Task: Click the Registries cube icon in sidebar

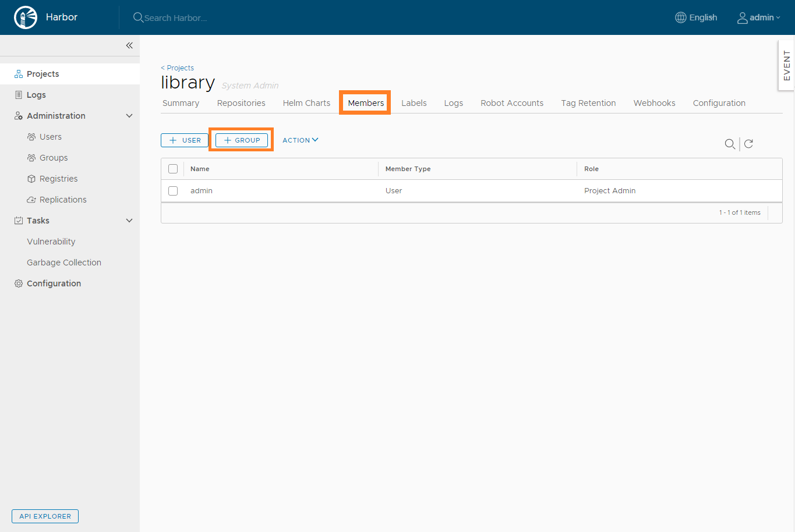Action: click(x=31, y=179)
